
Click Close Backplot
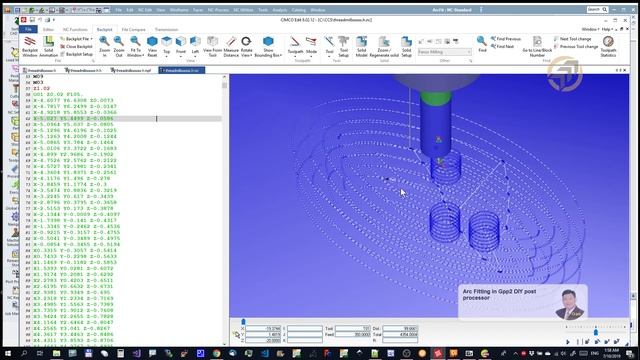(x=76, y=47)
